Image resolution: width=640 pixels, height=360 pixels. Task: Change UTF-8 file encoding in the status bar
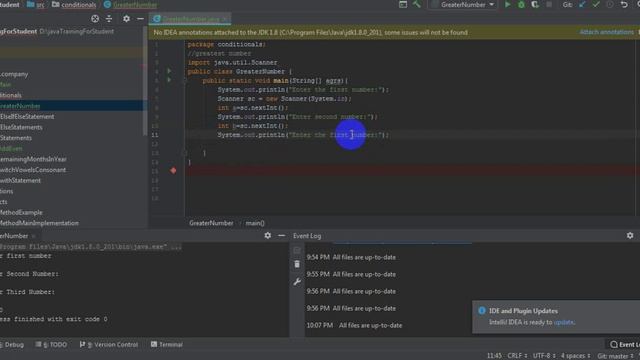(544, 356)
